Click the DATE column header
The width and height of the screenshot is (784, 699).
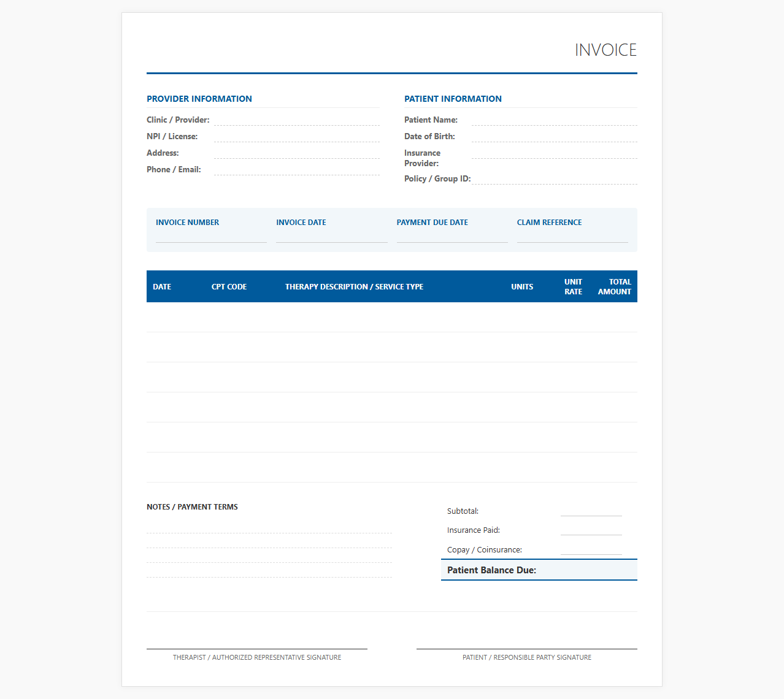pos(162,286)
